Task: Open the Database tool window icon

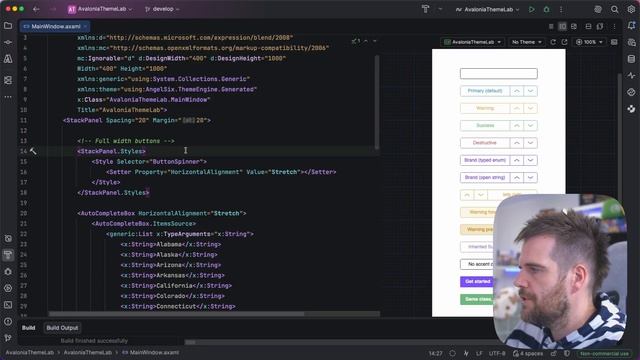Action: (x=631, y=59)
